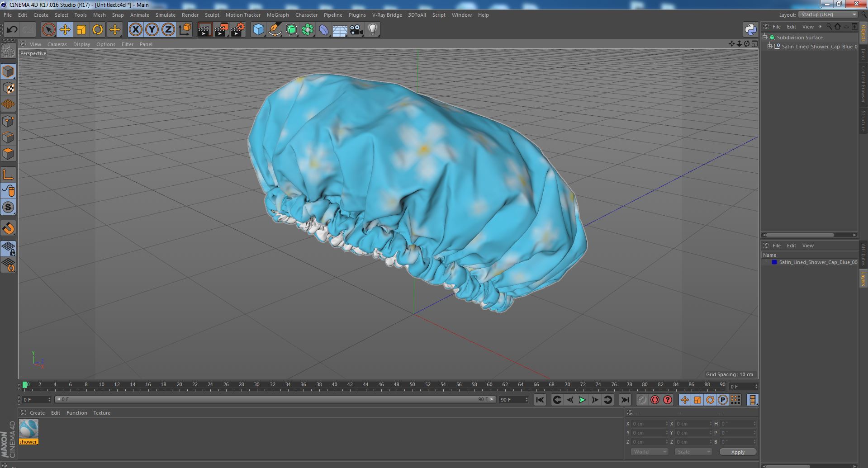Image resolution: width=868 pixels, height=468 pixels.
Task: Enable Workplane mode
Action: tap(8, 104)
